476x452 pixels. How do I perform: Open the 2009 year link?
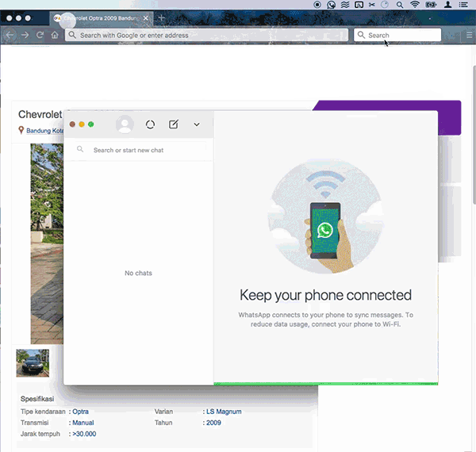pyautogui.click(x=213, y=423)
